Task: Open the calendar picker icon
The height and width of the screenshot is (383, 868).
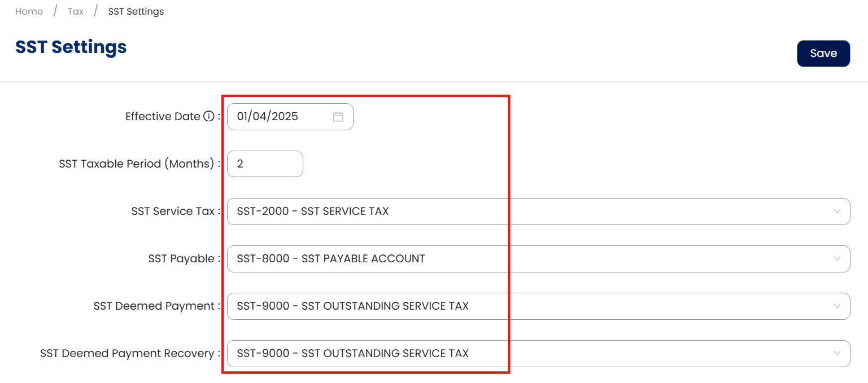Action: point(338,117)
